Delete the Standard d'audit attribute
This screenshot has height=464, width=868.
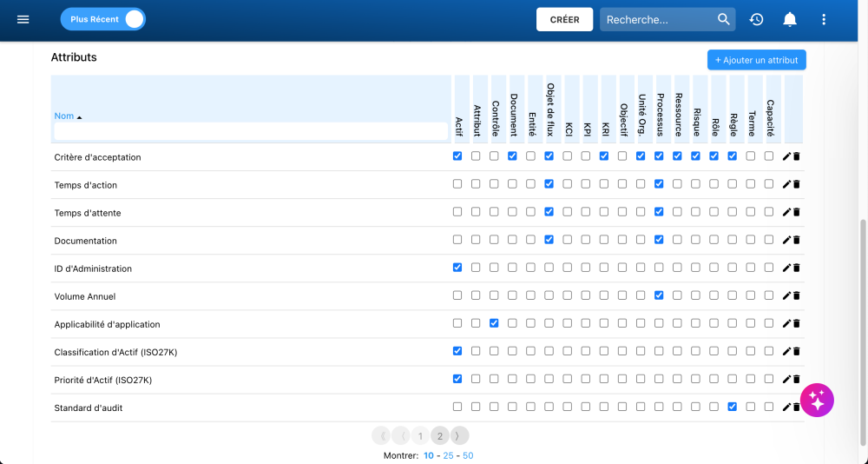point(797,408)
